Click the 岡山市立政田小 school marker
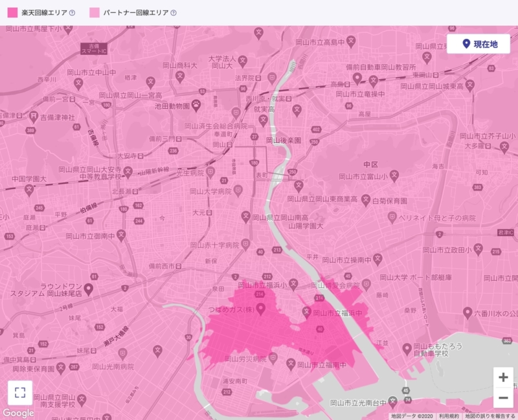Screen dimensions: 518x420 [478, 249]
